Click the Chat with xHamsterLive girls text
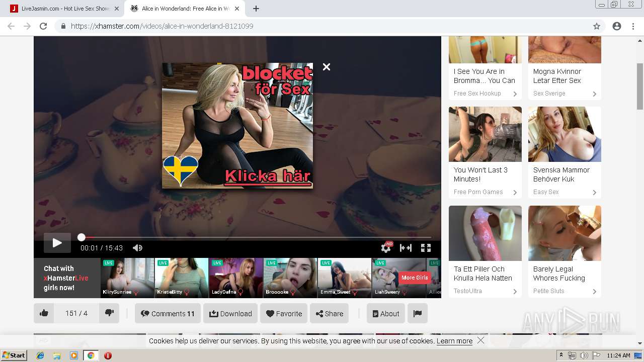The height and width of the screenshot is (362, 644). (x=66, y=278)
